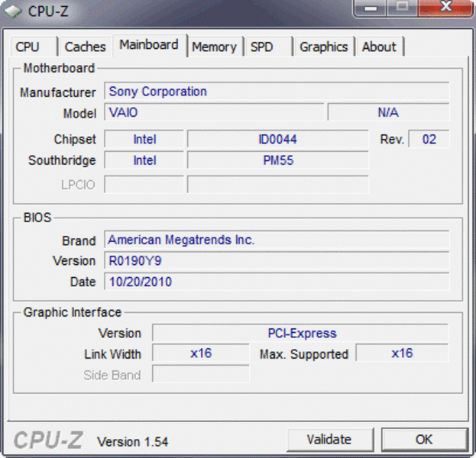Click the Intel southbridge vendor field
476x458 pixels.
point(144,160)
